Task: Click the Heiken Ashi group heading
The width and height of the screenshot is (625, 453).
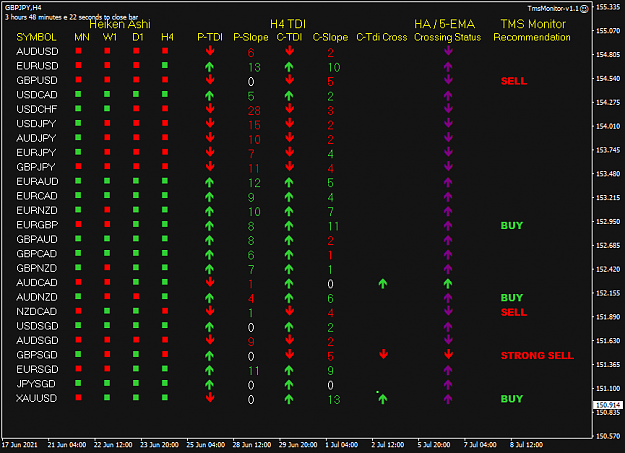Action: 120,24
